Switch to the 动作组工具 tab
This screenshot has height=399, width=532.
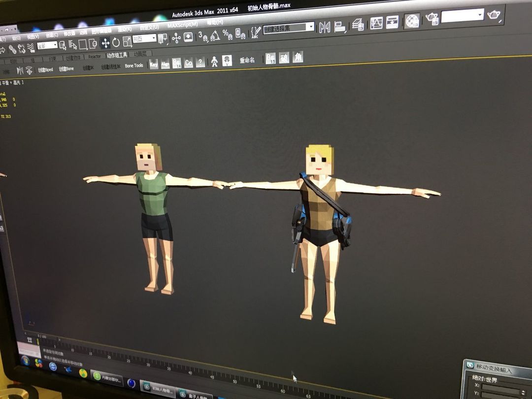point(117,55)
